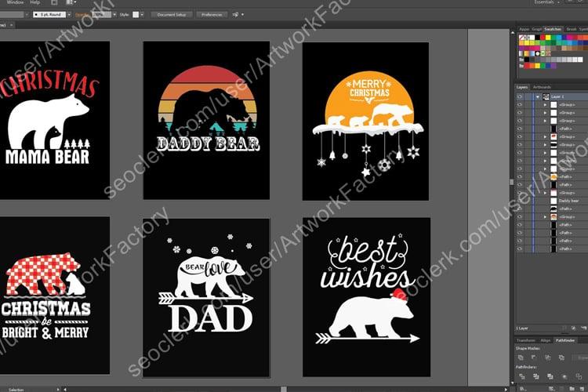Switch to the Brushes panel tab

(571, 29)
